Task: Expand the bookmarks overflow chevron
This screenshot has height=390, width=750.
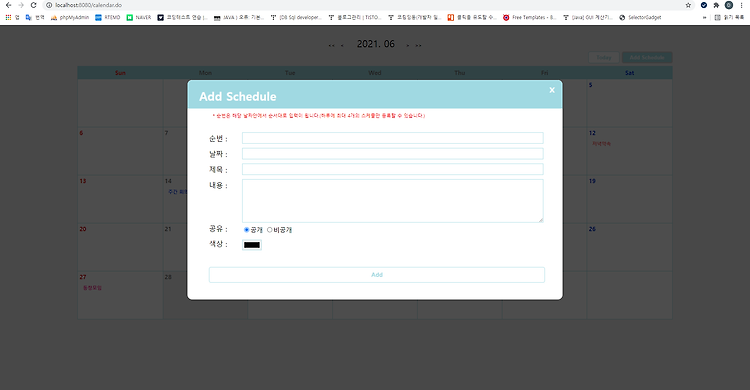Action: pyautogui.click(x=704, y=17)
